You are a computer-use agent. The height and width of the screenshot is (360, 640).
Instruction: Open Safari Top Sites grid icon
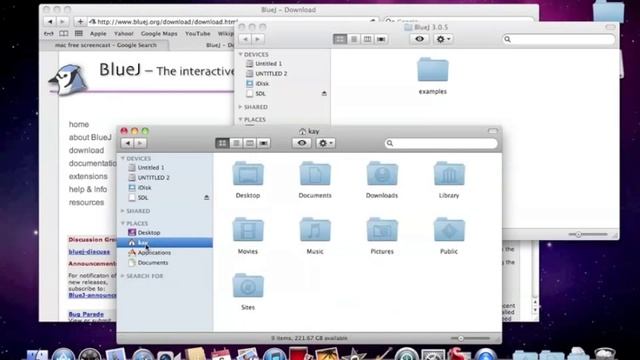tap(78, 33)
